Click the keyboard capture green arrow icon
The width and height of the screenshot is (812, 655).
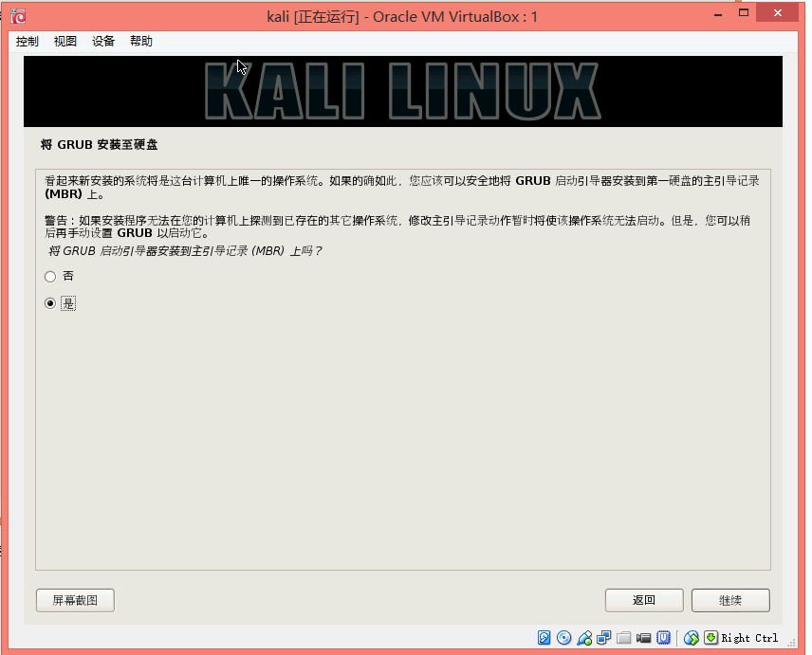click(x=711, y=637)
